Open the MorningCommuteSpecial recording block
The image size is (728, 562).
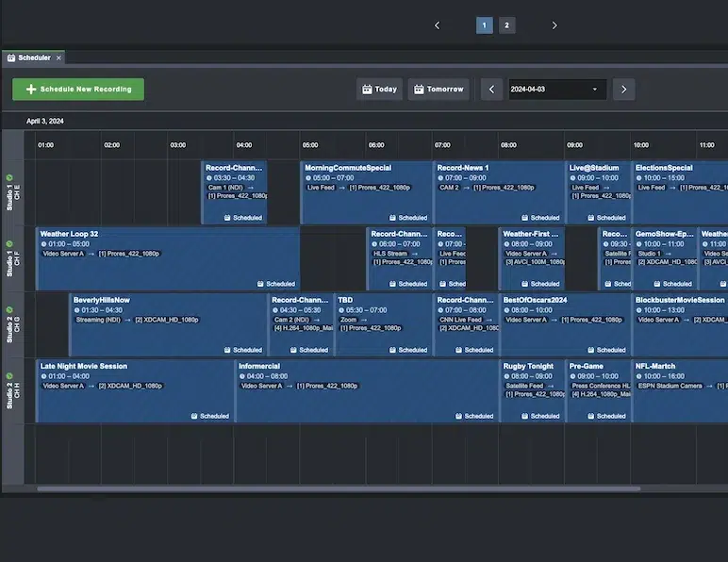tap(366, 192)
